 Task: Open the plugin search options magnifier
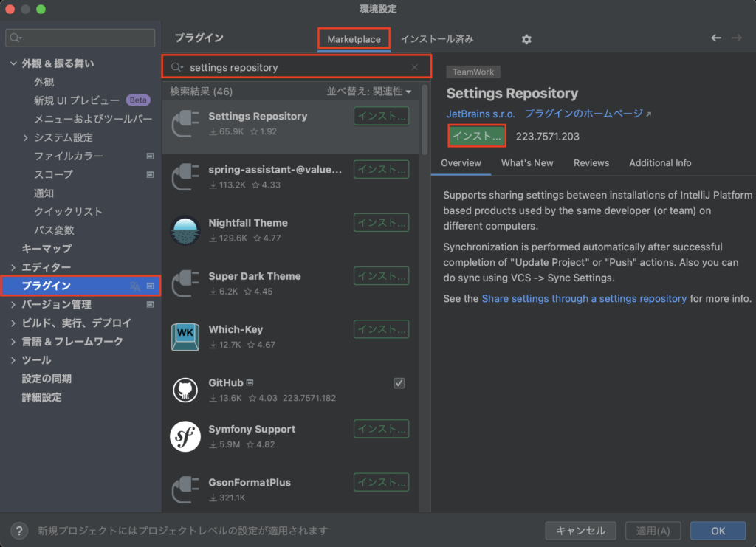pos(177,67)
